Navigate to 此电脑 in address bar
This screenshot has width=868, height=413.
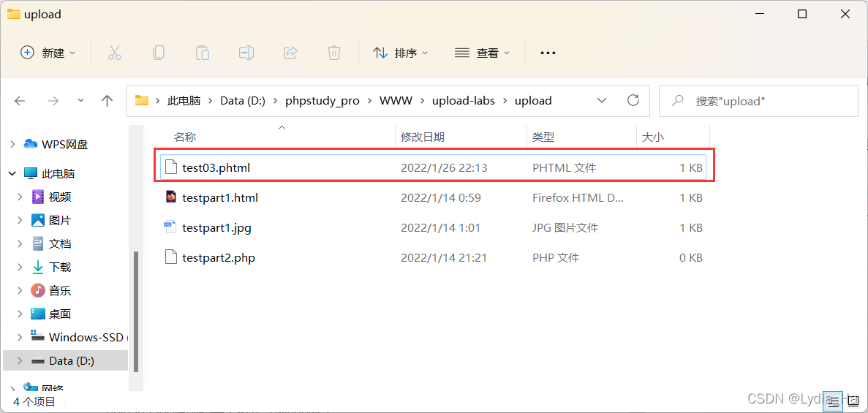click(184, 101)
